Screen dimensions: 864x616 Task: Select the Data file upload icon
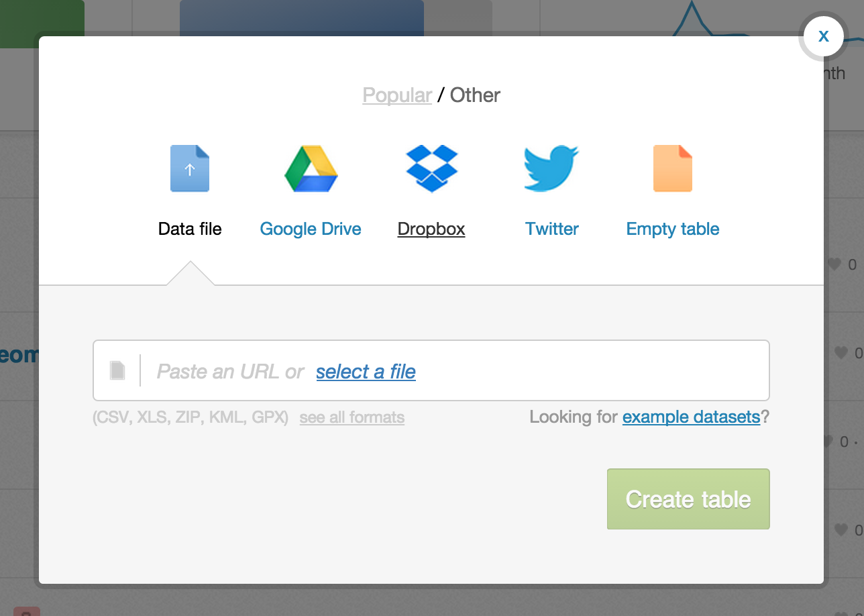click(x=190, y=168)
